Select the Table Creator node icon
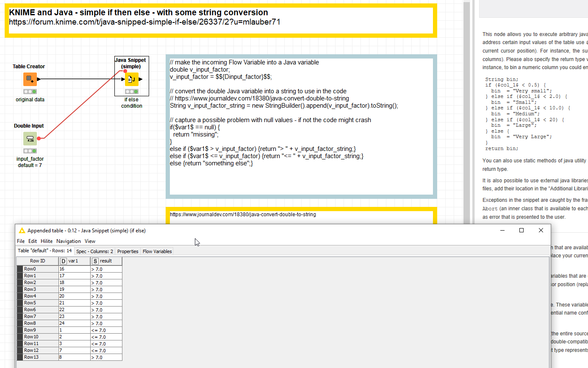This screenshot has width=588, height=368. coord(30,79)
